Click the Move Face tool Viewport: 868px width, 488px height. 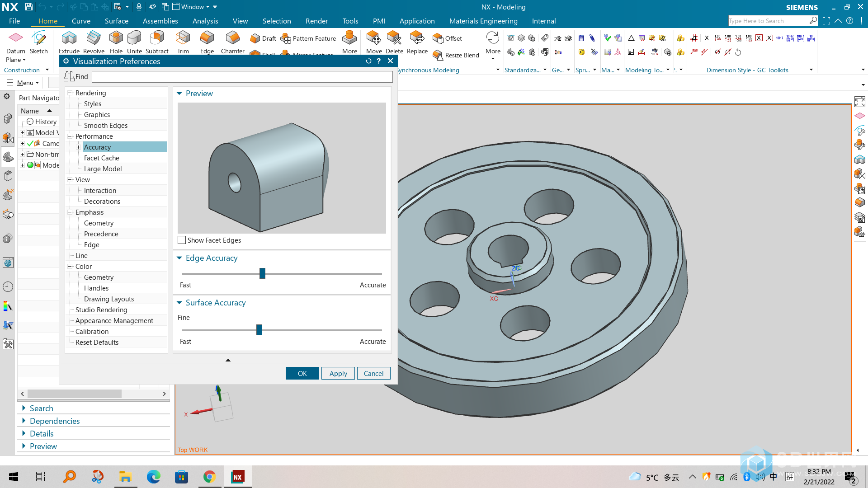(x=374, y=42)
